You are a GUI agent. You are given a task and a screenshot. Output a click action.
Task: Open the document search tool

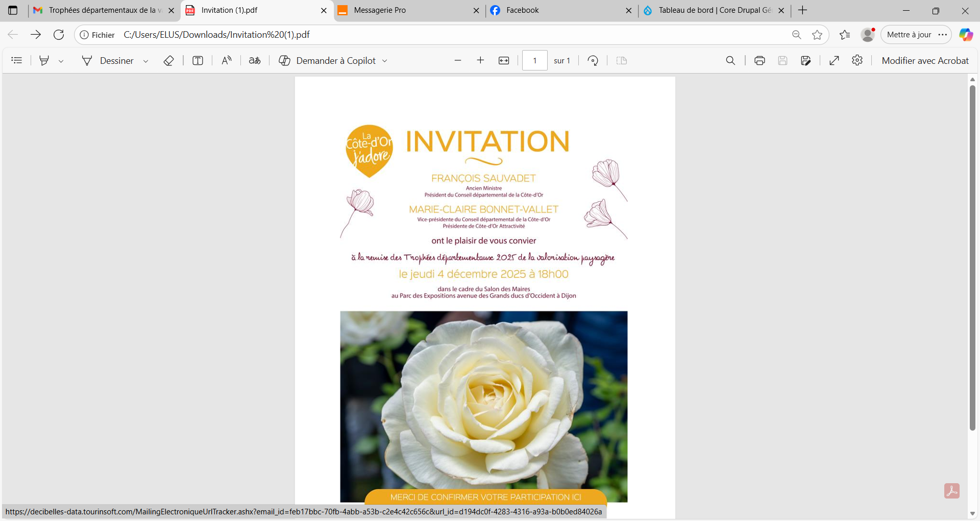pos(730,60)
